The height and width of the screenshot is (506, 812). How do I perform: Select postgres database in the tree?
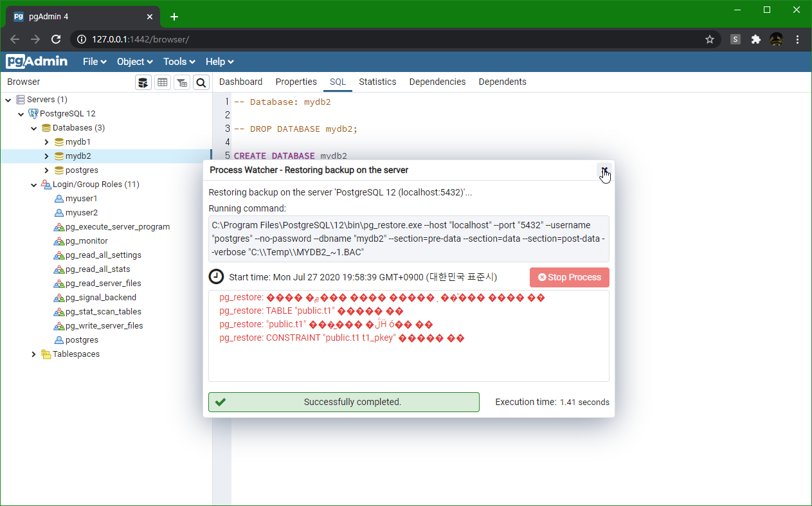82,170
